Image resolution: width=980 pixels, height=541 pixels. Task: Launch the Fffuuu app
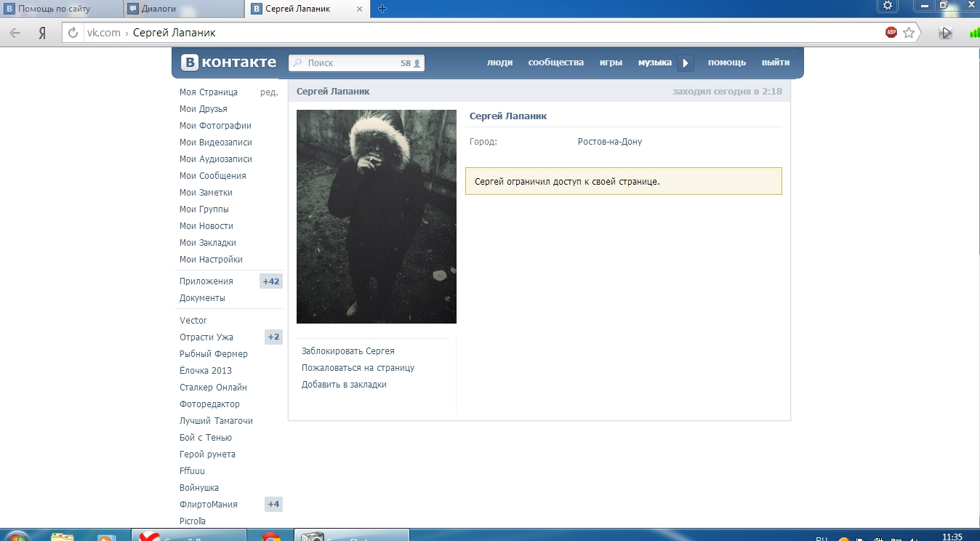(x=192, y=471)
